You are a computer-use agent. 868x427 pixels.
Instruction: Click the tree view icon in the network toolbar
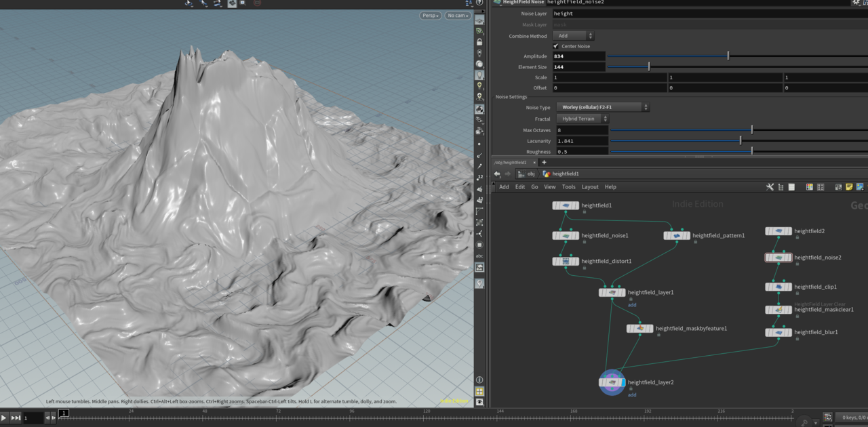click(781, 186)
